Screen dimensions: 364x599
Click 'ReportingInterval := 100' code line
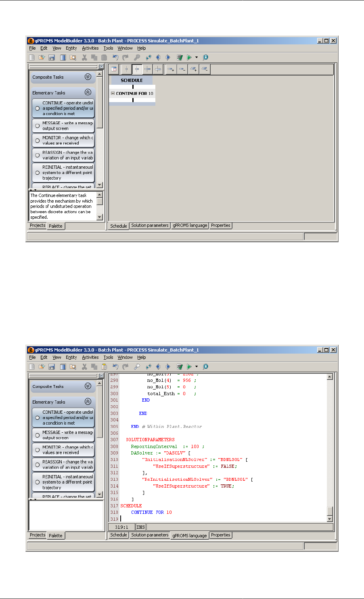(167, 446)
